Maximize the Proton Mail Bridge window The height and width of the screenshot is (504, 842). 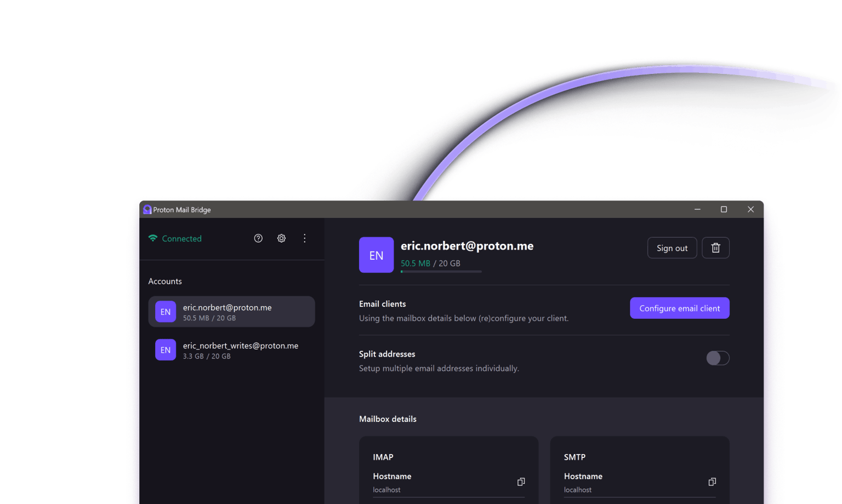(724, 210)
